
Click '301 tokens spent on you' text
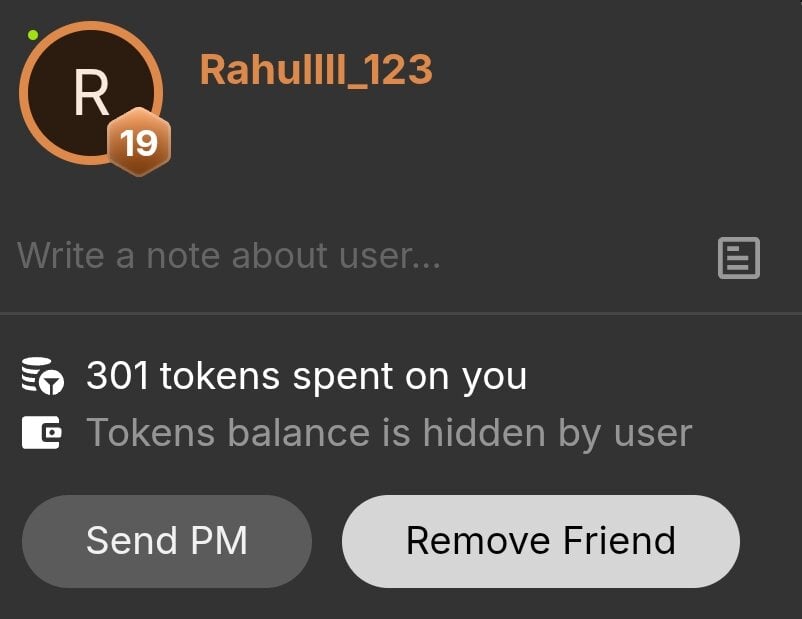306,377
